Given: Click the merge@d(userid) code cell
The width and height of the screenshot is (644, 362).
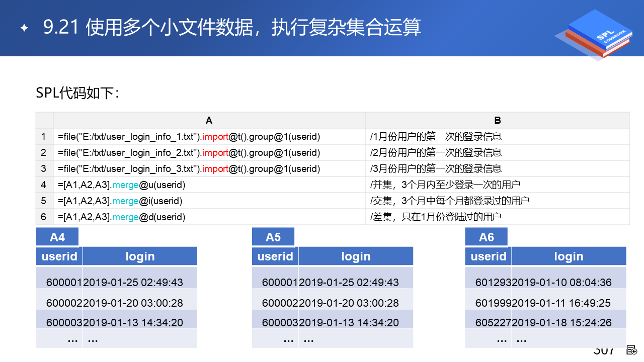Looking at the screenshot, I should click(209, 217).
